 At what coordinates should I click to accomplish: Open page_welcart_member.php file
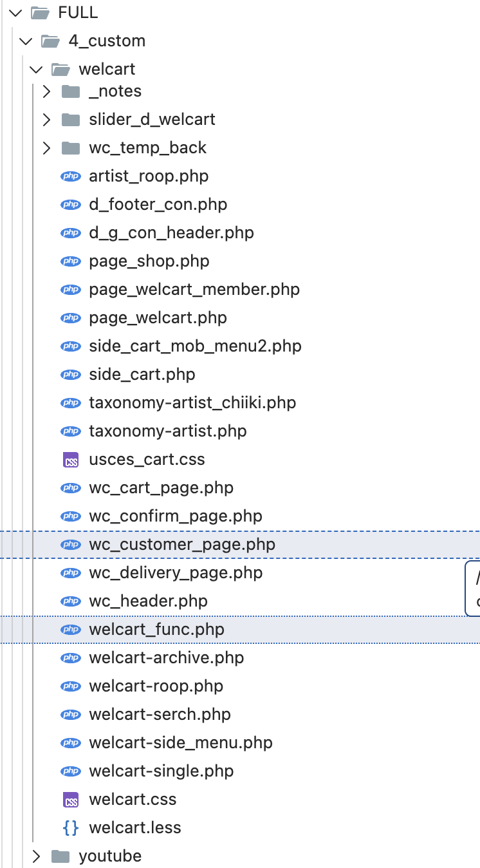(194, 289)
